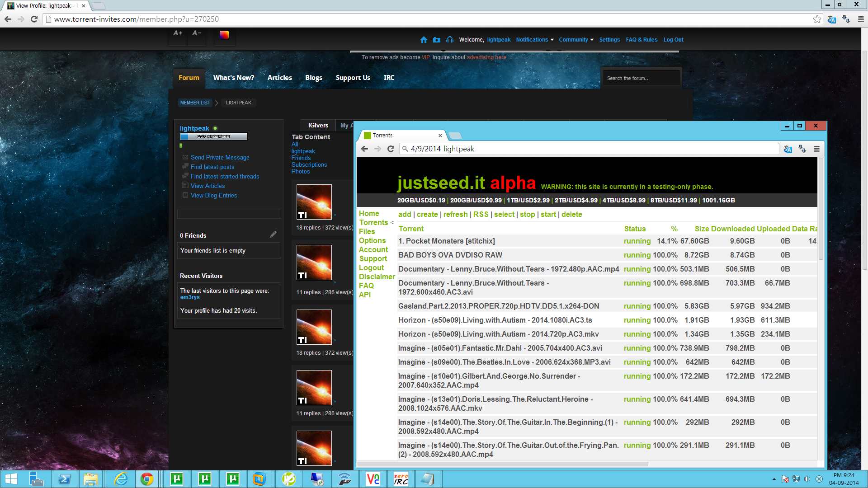This screenshot has height=488, width=868.
Task: Open Find latest started threads link
Action: coord(225,176)
